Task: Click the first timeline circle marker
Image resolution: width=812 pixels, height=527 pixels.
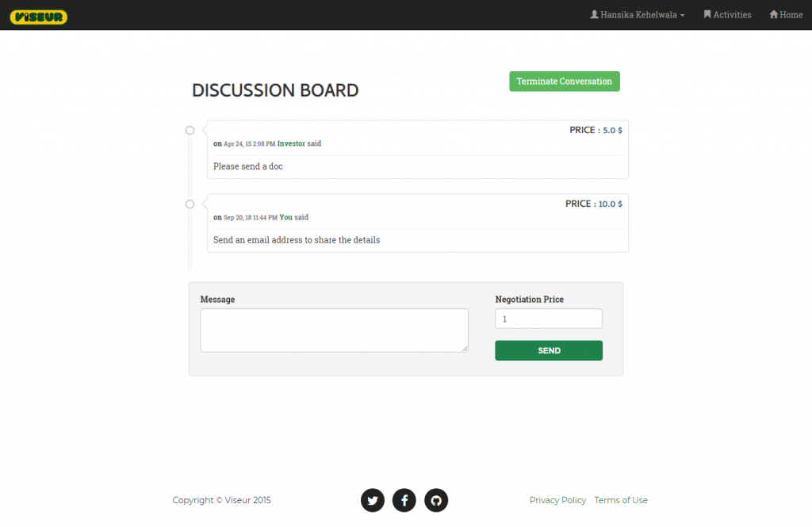Action: (x=190, y=130)
